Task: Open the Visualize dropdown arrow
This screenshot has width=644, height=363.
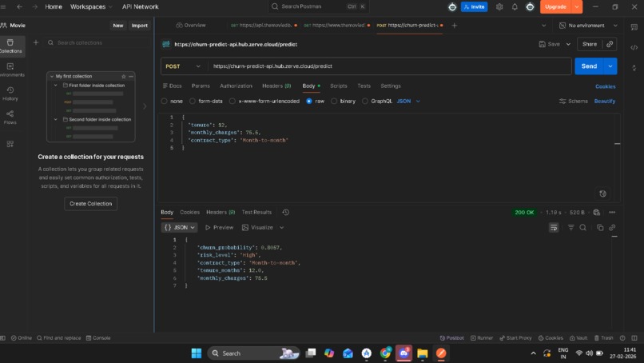Action: tap(281, 227)
